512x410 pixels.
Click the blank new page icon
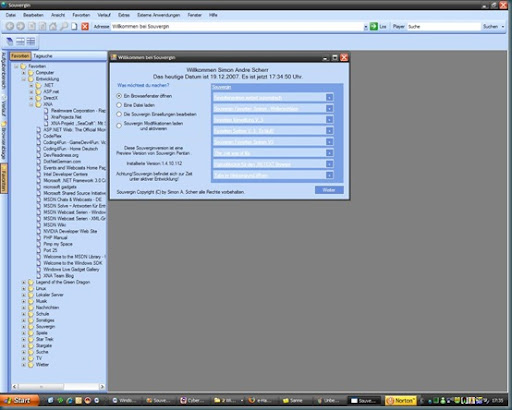click(74, 26)
